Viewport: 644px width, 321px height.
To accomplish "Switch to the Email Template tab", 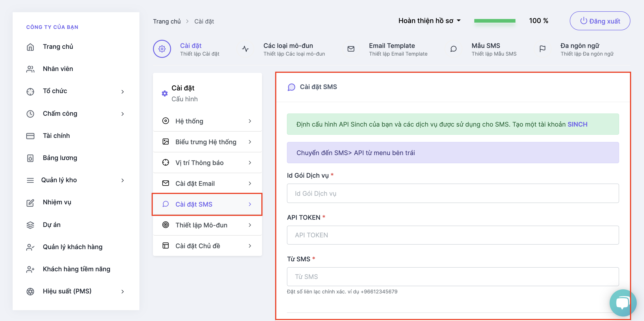I will (x=398, y=50).
